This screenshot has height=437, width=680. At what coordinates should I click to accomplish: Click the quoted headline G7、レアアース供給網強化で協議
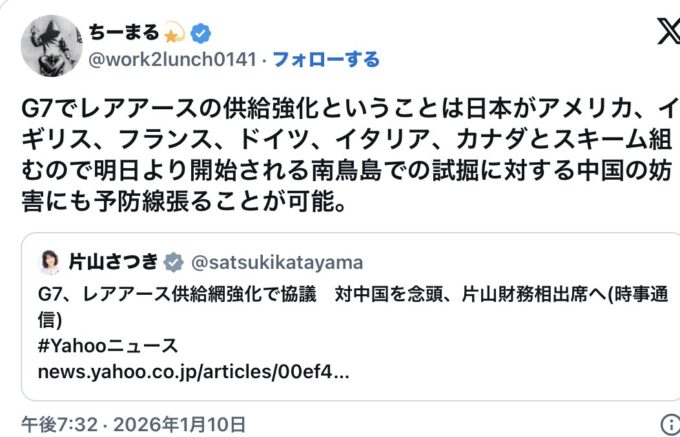tap(180, 296)
